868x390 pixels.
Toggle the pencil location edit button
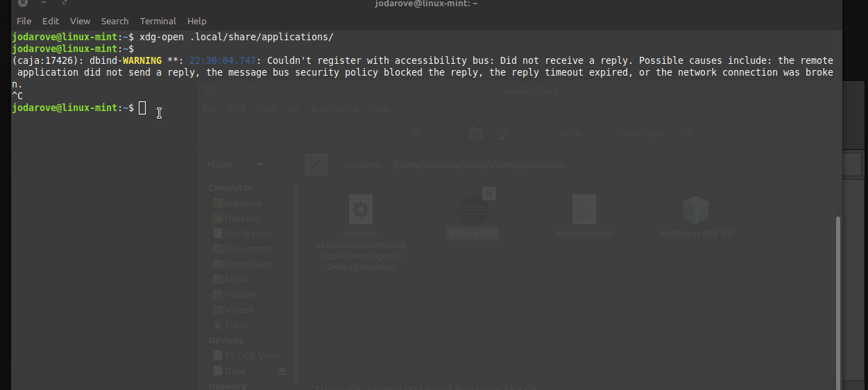[x=316, y=164]
